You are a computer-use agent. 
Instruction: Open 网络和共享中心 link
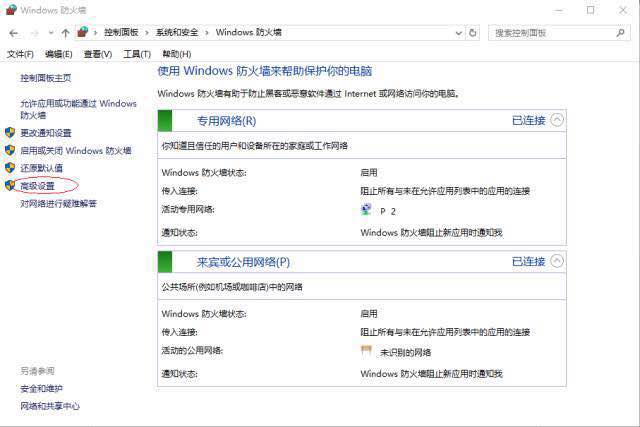50,406
